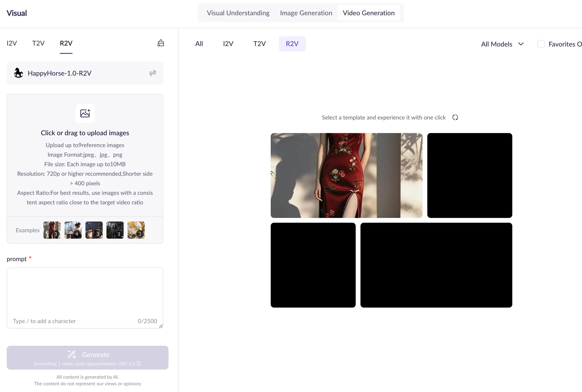
Task: Open the HappyHorse-1.0-R2V model selector
Action: [x=85, y=73]
